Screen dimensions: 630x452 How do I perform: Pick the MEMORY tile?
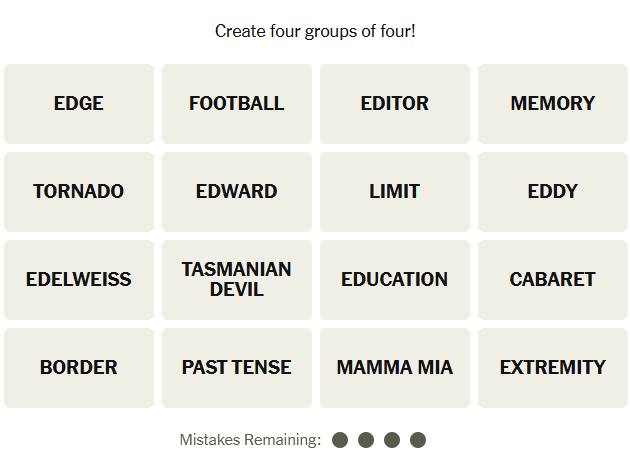click(553, 104)
